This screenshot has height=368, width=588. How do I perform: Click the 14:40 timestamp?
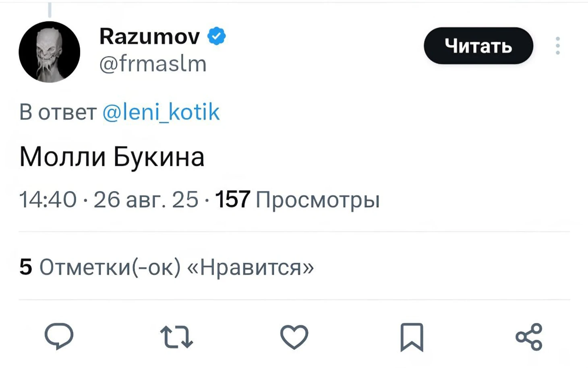pyautogui.click(x=48, y=200)
